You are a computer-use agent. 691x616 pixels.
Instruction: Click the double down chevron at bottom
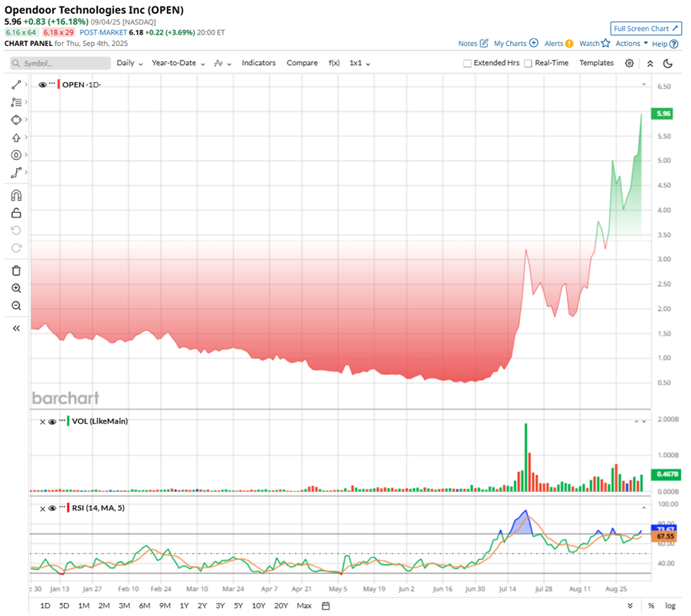coord(630,606)
